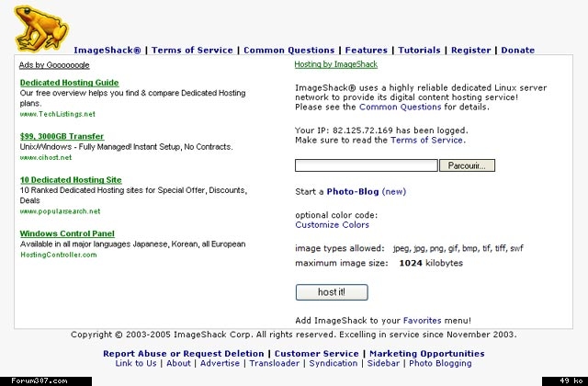Focus the file path input field

pyautogui.click(x=367, y=165)
